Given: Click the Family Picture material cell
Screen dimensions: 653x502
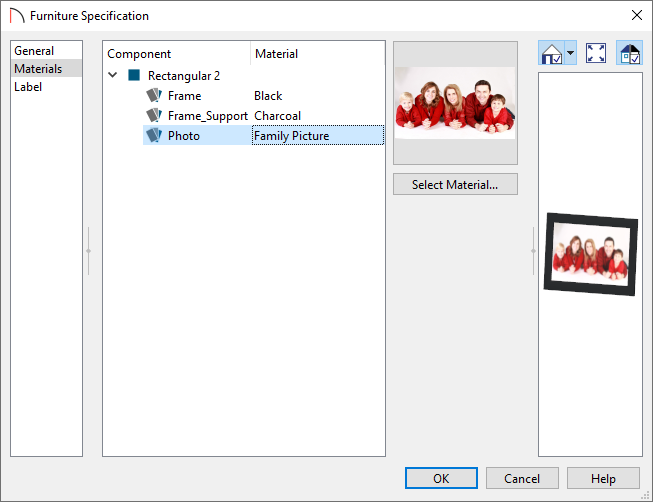Looking at the screenshot, I should coord(318,136).
